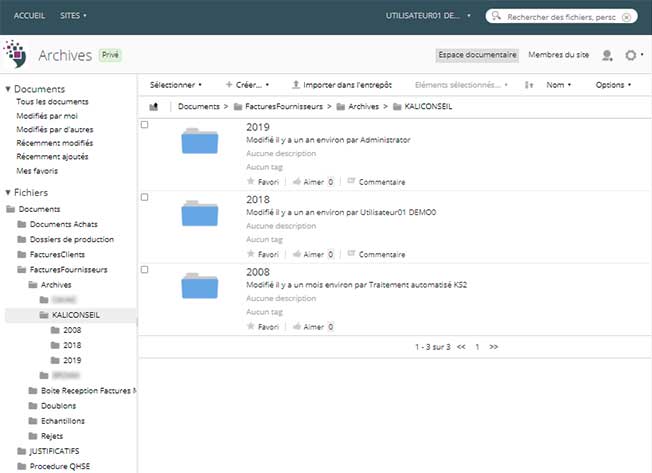Open the 2019 folder title link
This screenshot has width=652, height=473.
coord(258,127)
